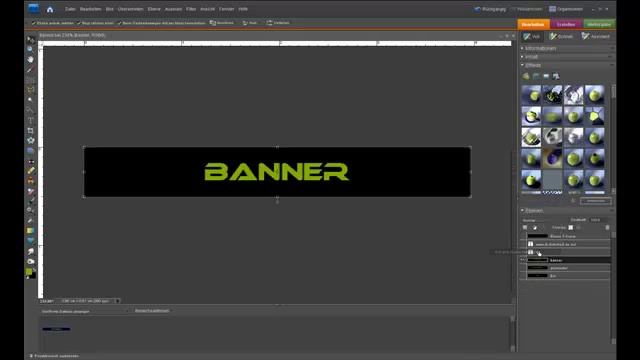Image resolution: width=640 pixels, height=360 pixels.
Task: Switch to green Weitergeben tab
Action: point(599,24)
